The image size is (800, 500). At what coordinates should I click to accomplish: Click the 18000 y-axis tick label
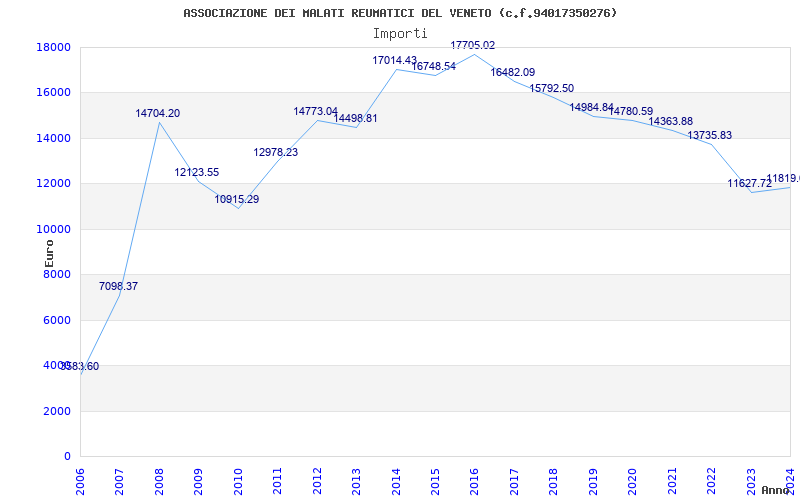point(52,48)
